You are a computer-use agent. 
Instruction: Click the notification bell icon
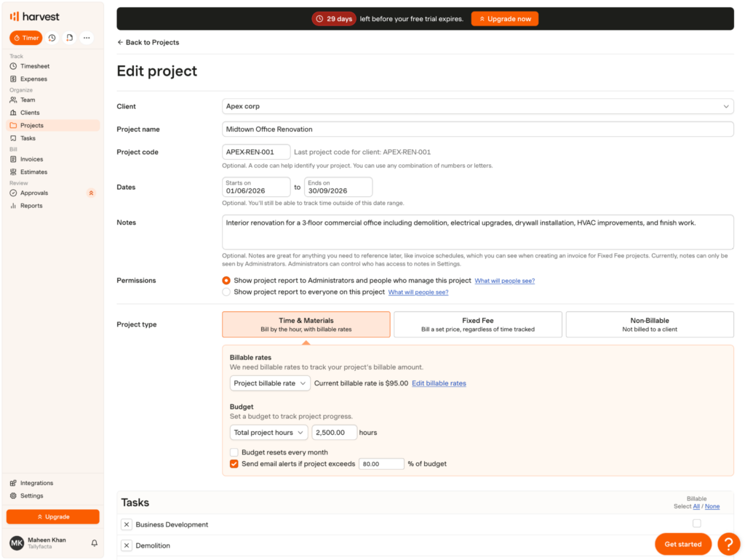coord(95,543)
